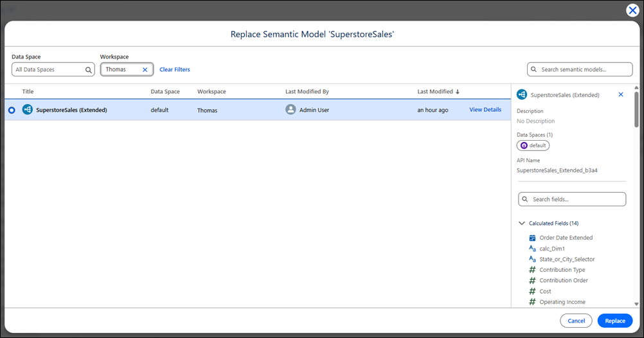Click the details panel scroll down arrow
The width and height of the screenshot is (644, 338).
coord(636,305)
